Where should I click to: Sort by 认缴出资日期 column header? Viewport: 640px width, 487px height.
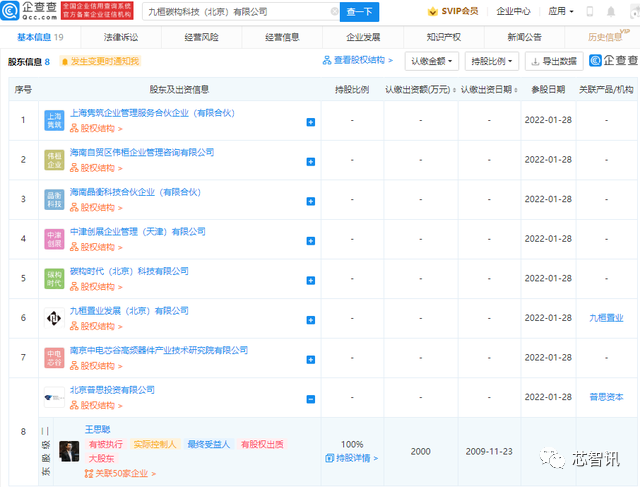tap(489, 89)
